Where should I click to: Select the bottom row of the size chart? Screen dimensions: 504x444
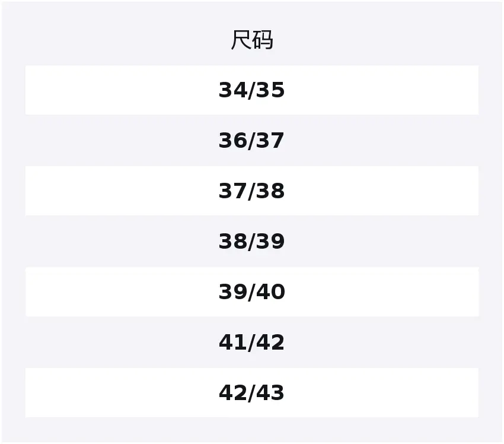(x=251, y=393)
